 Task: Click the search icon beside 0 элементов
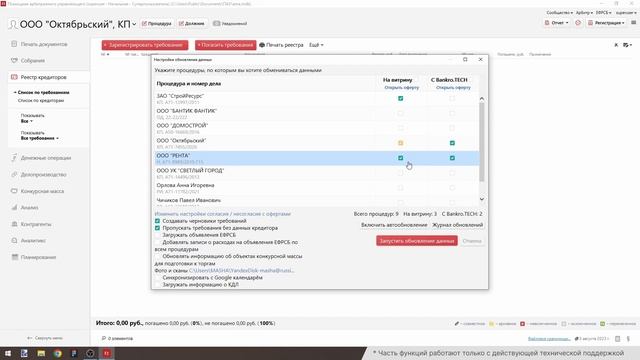(104, 338)
